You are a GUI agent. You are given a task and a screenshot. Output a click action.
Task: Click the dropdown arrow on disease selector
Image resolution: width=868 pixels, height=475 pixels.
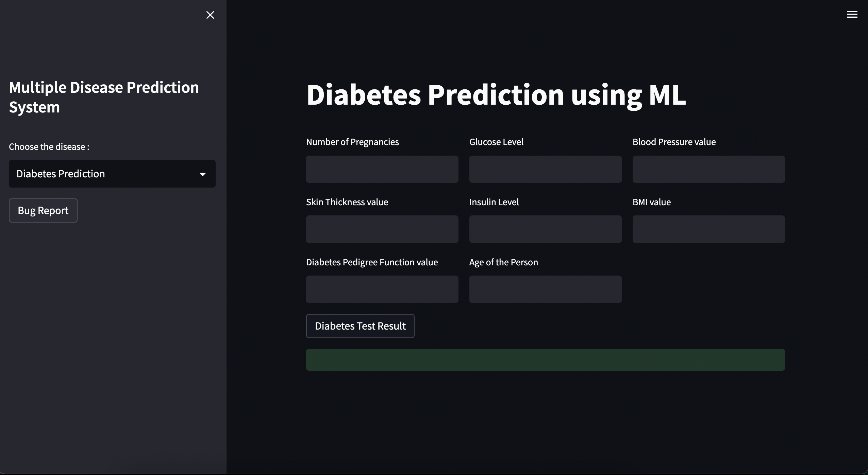point(203,174)
